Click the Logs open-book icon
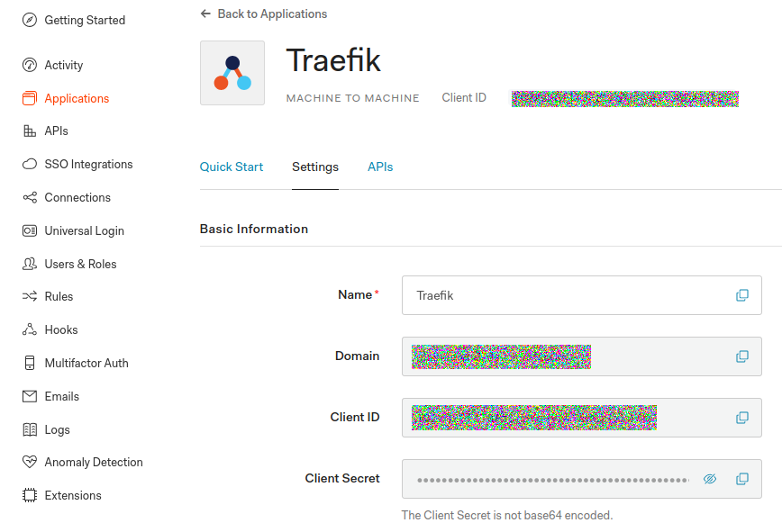Screen dimensions: 782x532 click(30, 429)
